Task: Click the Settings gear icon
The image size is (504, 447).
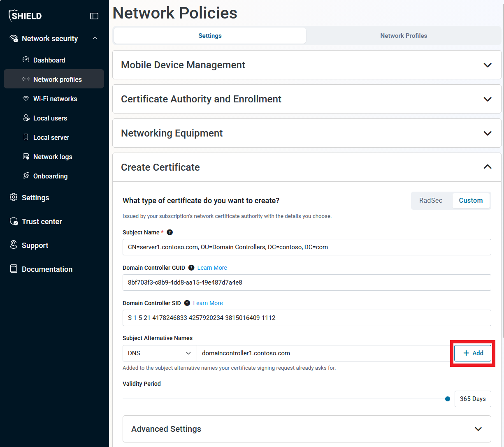Action: [14, 197]
